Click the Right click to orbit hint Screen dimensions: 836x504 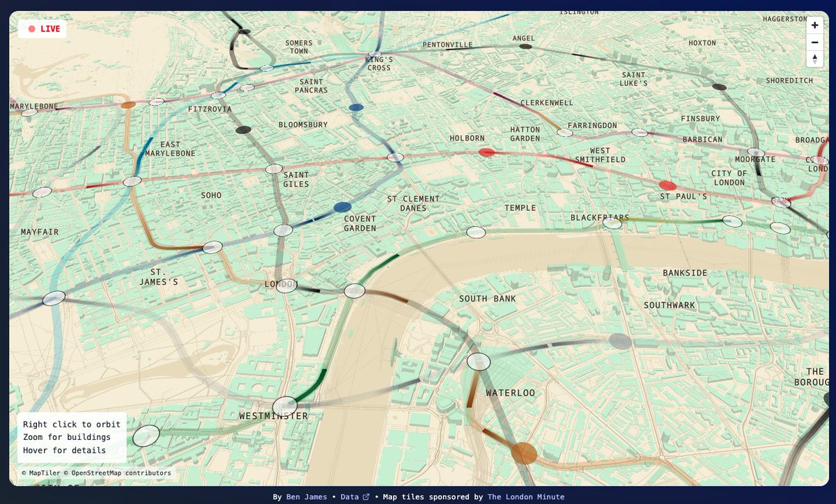click(x=72, y=424)
